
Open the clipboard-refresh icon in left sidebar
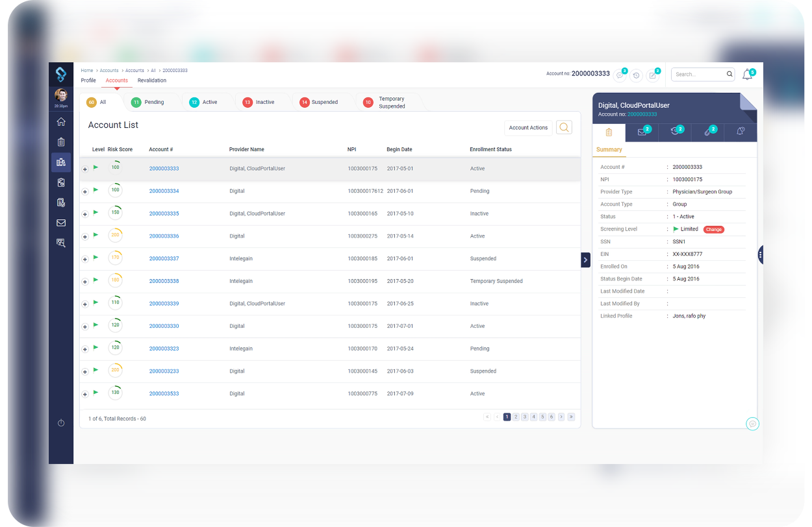click(61, 182)
